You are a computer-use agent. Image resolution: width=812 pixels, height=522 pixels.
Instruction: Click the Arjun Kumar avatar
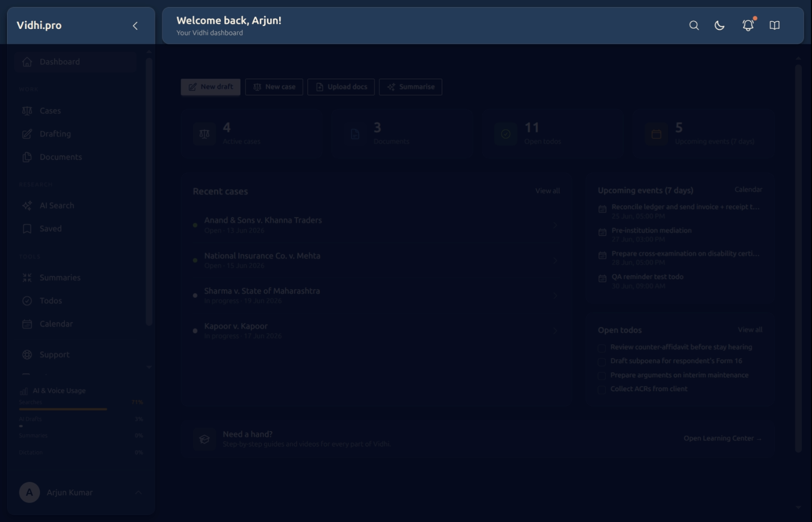coord(29,493)
